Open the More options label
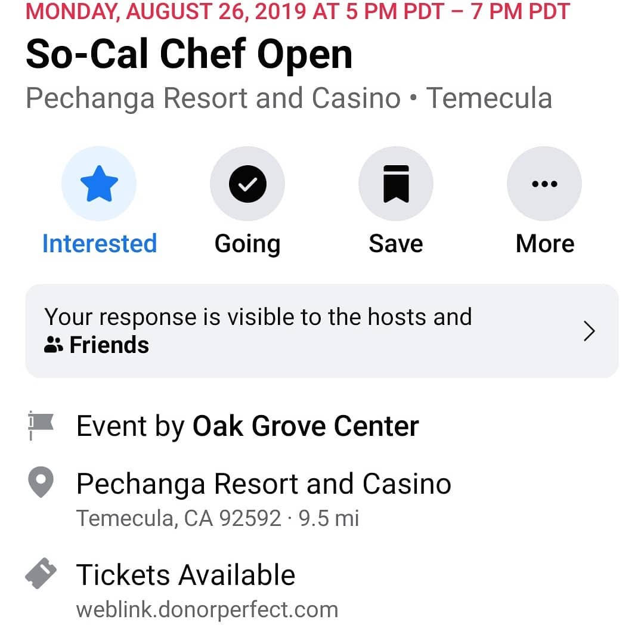Screen dimensions: 644x644 tap(544, 243)
